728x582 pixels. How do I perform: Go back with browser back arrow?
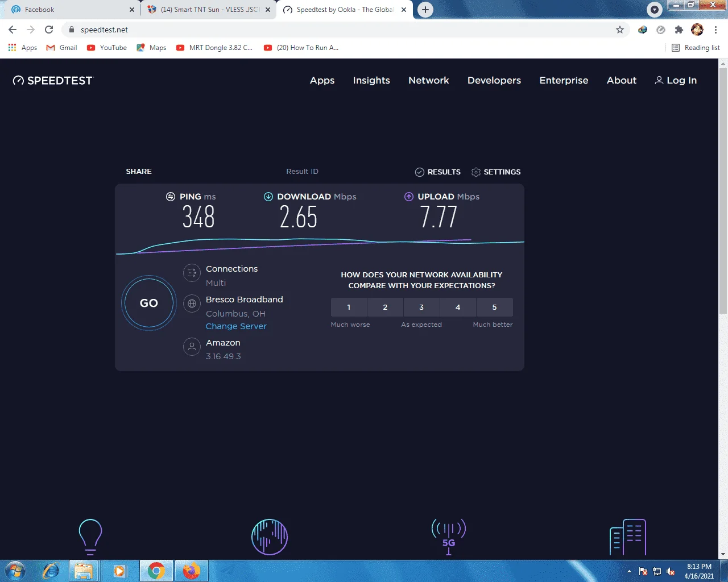point(13,30)
